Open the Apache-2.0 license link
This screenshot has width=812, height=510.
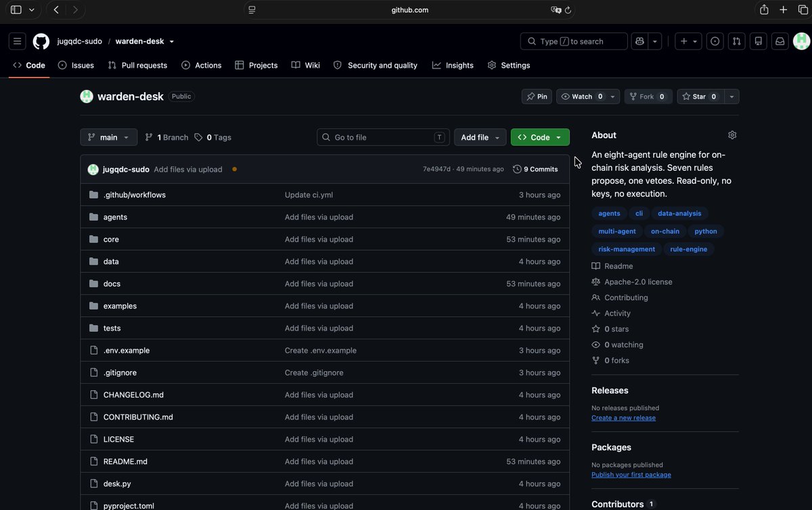(638, 282)
